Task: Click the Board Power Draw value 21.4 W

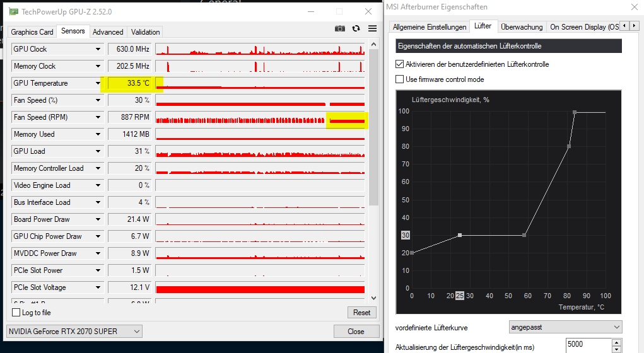Action: [130, 219]
